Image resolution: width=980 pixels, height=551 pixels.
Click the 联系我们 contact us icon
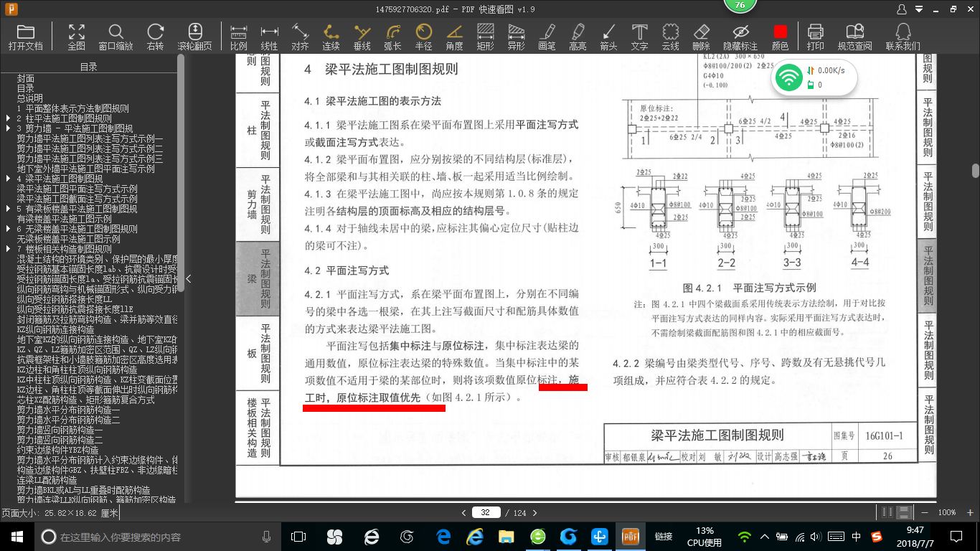[903, 37]
